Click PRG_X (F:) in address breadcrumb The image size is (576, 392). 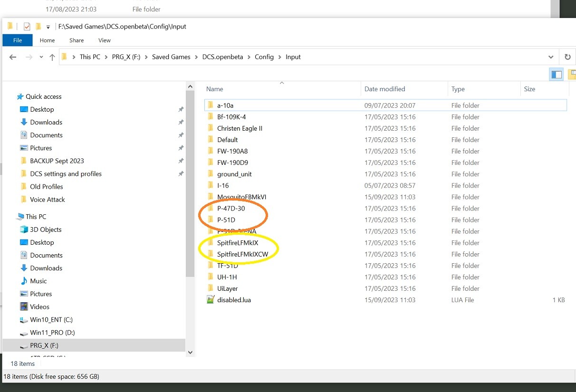click(126, 57)
